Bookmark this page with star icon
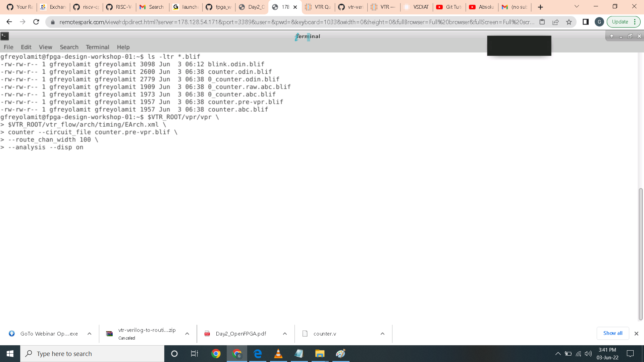 [x=569, y=22]
